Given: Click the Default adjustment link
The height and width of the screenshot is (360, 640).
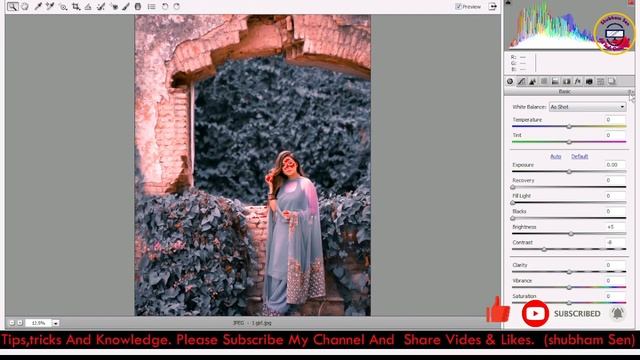Looking at the screenshot, I should [580, 156].
